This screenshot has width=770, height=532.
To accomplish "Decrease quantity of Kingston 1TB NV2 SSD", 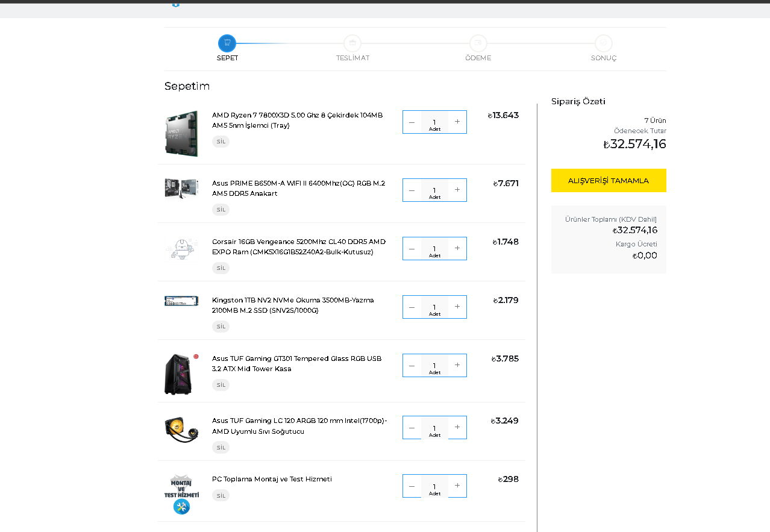I will coord(412,307).
